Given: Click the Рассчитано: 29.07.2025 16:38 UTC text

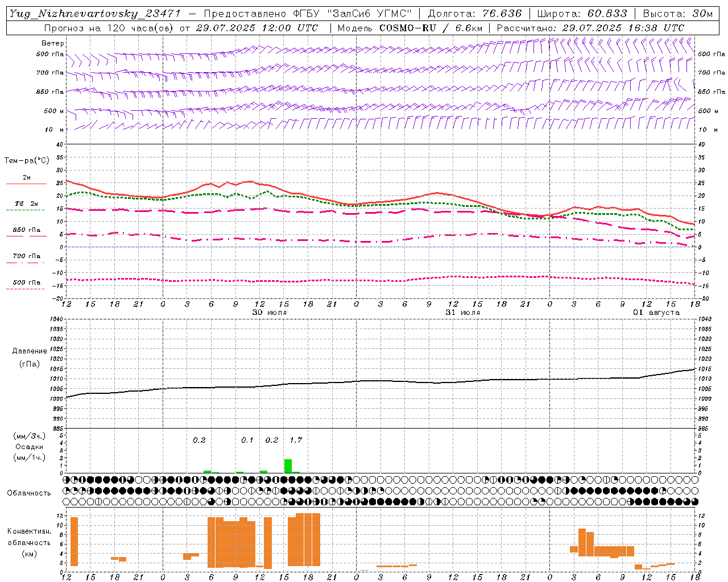Looking at the screenshot, I should 590,28.
